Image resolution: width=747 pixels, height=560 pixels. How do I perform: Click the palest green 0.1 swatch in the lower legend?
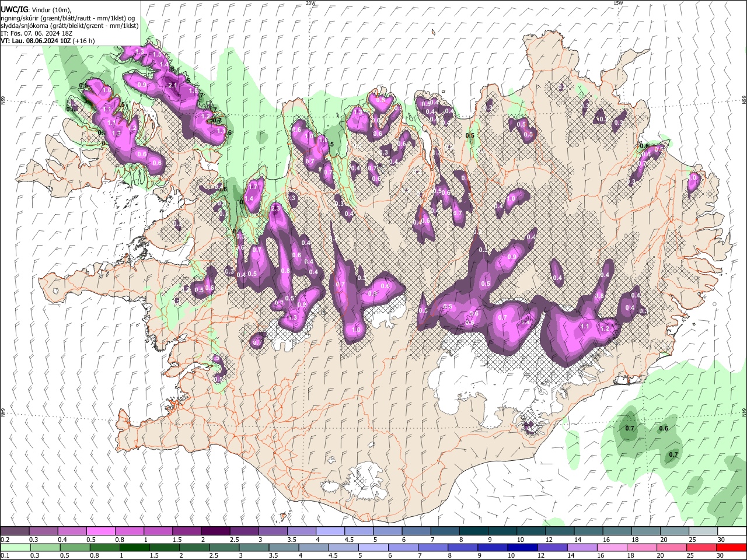pyautogui.click(x=16, y=548)
